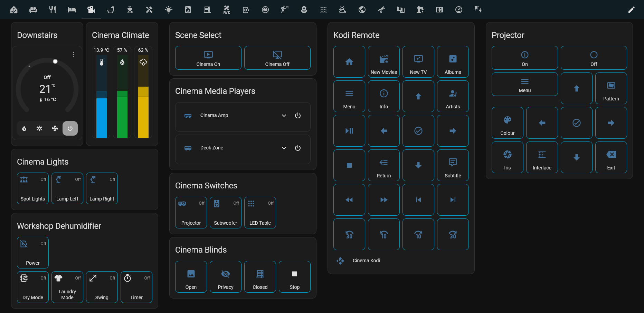This screenshot has width=644, height=313.
Task: Open the Downstairs thermostat three-dot menu
Action: tap(74, 55)
